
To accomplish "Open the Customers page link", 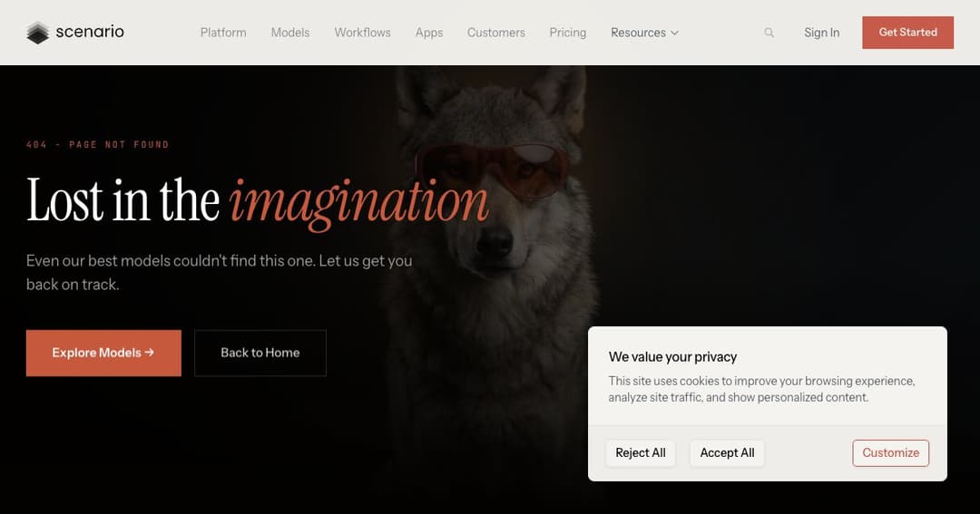I will pyautogui.click(x=496, y=33).
